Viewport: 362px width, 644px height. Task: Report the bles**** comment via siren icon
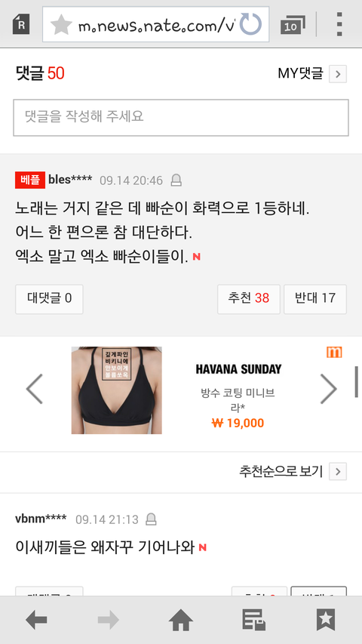click(176, 180)
